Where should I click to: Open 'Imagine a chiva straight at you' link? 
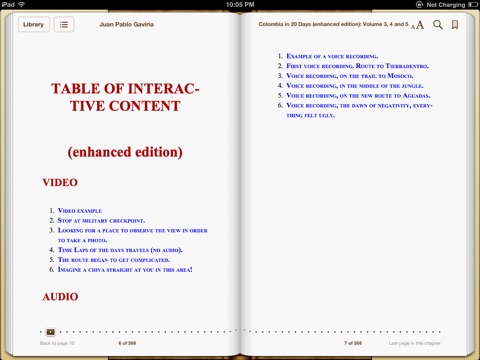click(125, 270)
